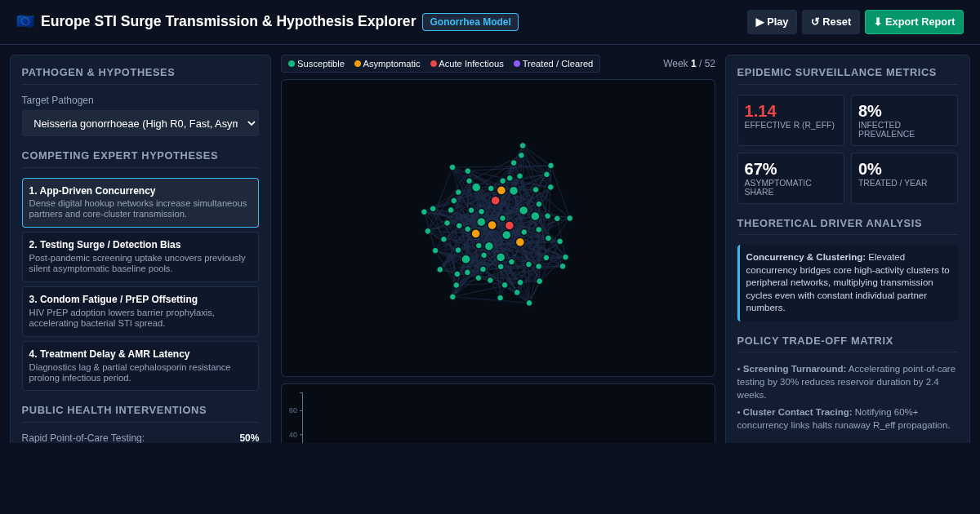The width and height of the screenshot is (980, 514).
Task: Click Acute Infectious legend entry
Action: 467,64
